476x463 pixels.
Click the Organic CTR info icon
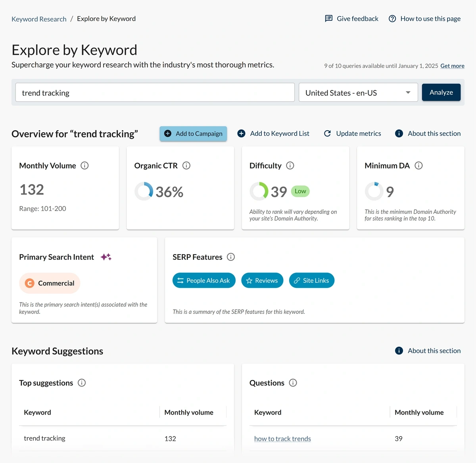(186, 166)
